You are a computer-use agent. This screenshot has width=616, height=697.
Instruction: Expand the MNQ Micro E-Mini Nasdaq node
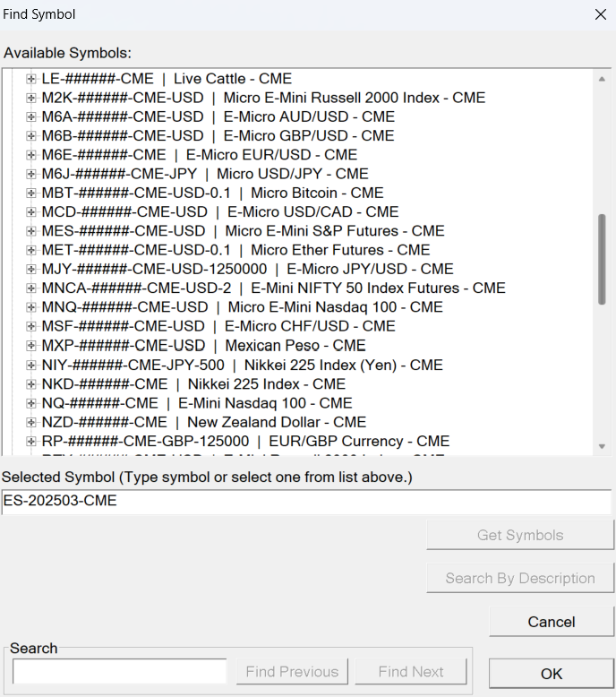tap(30, 307)
